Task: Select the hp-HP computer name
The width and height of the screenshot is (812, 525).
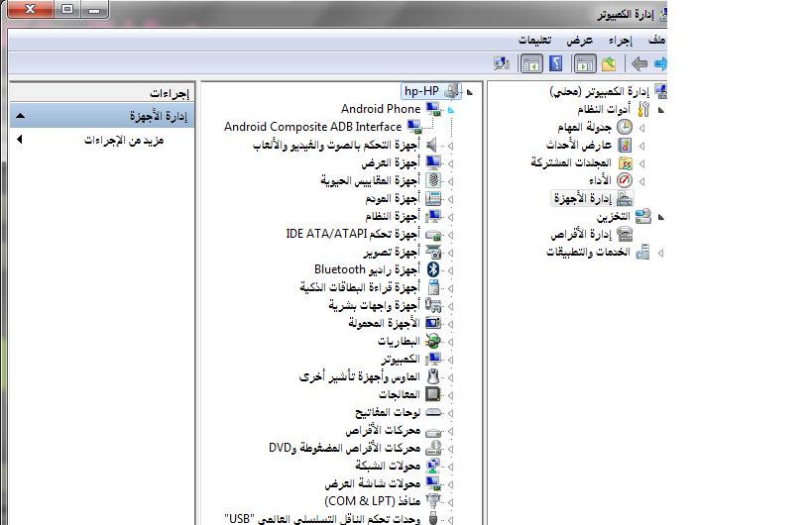Action: (x=421, y=91)
